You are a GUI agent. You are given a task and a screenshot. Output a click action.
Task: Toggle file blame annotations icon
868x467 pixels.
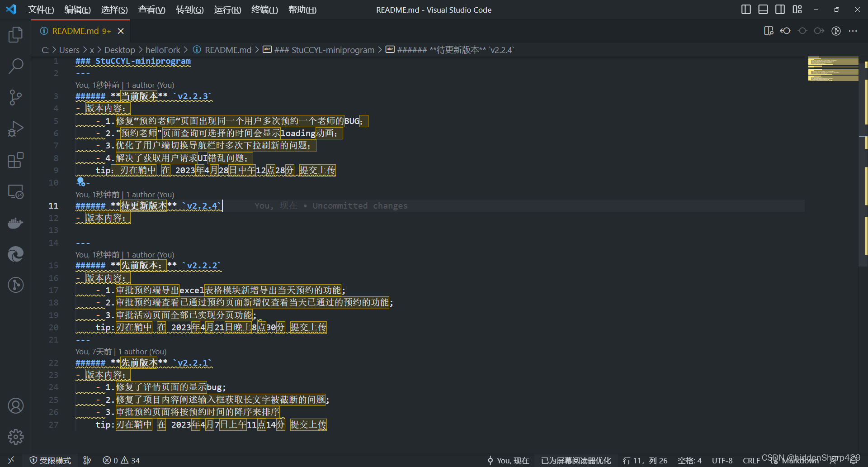click(x=836, y=31)
